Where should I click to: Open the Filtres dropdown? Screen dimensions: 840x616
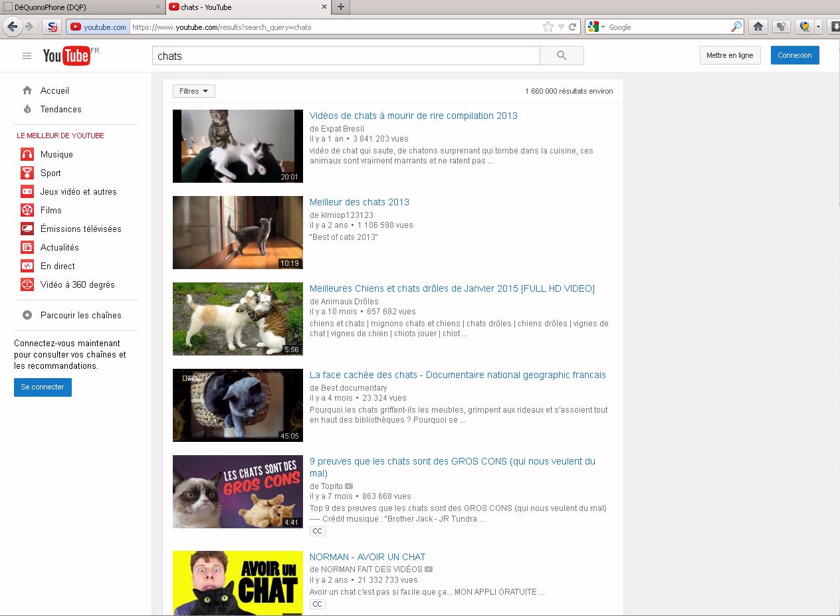point(193,91)
